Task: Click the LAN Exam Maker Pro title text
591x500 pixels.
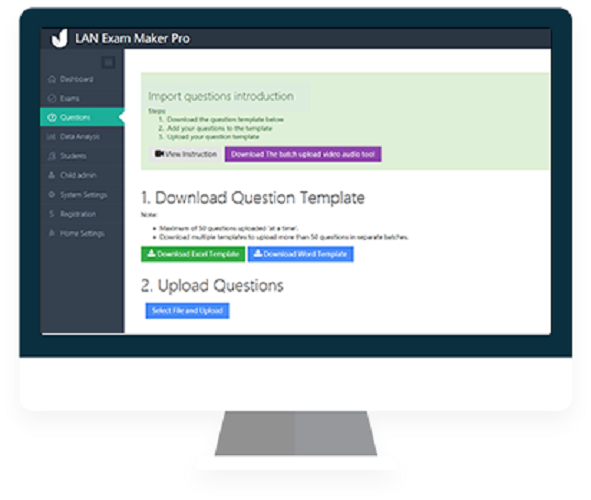Action: click(x=132, y=38)
